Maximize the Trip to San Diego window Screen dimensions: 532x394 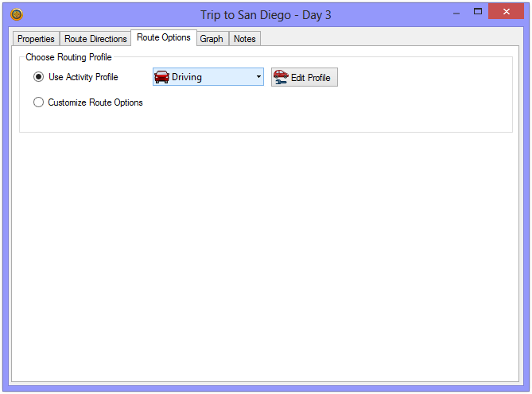coord(478,12)
